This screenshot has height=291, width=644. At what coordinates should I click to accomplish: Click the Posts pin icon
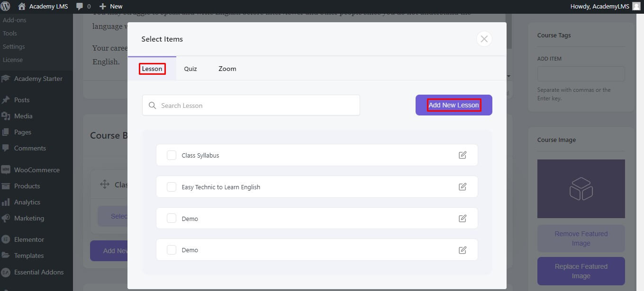coord(6,100)
